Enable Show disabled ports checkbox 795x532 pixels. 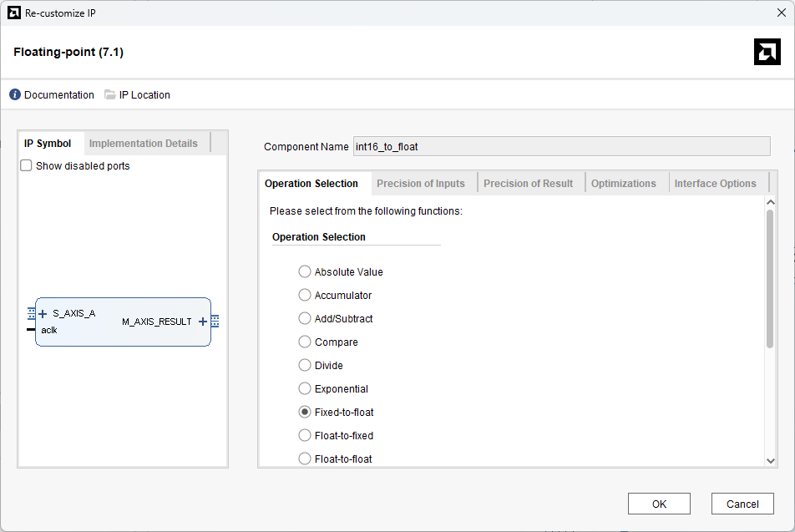[26, 166]
